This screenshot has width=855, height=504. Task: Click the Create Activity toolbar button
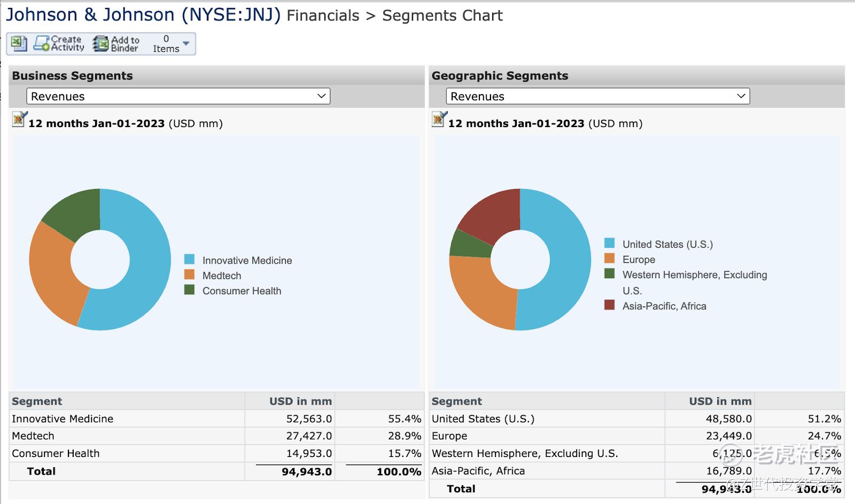click(x=59, y=44)
